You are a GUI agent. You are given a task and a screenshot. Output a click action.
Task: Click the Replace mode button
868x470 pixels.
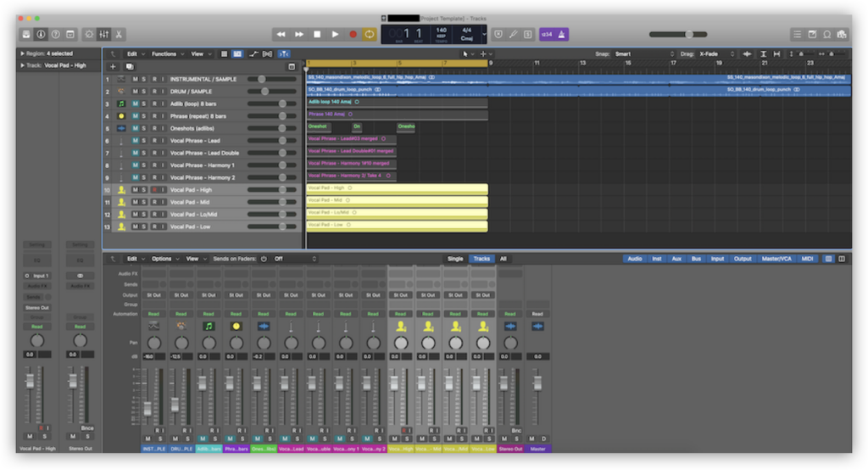[498, 35]
